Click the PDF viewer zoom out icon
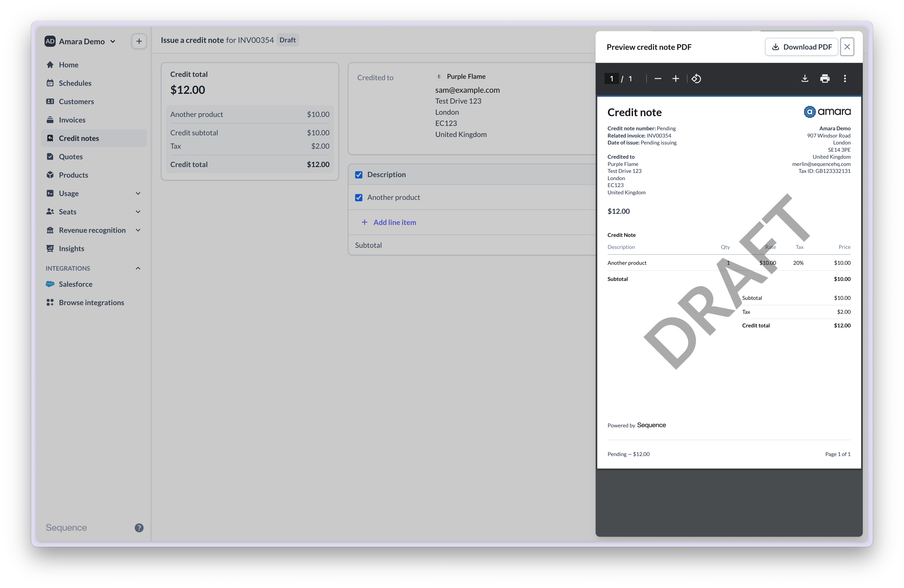 coord(658,79)
